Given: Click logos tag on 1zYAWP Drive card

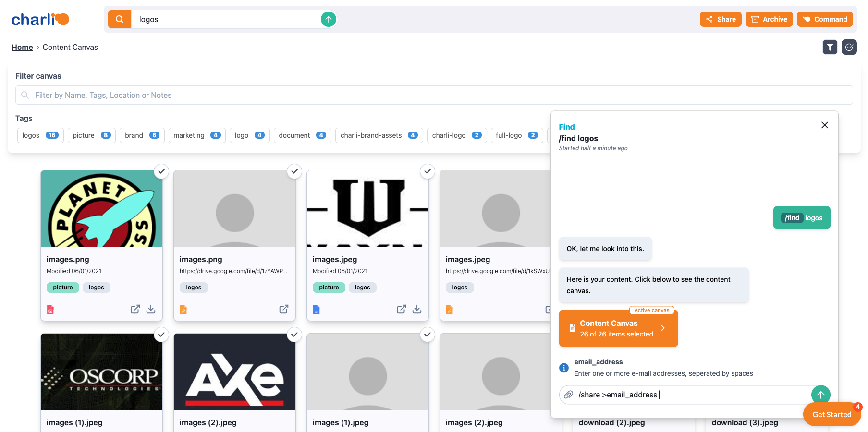Looking at the screenshot, I should (x=194, y=288).
